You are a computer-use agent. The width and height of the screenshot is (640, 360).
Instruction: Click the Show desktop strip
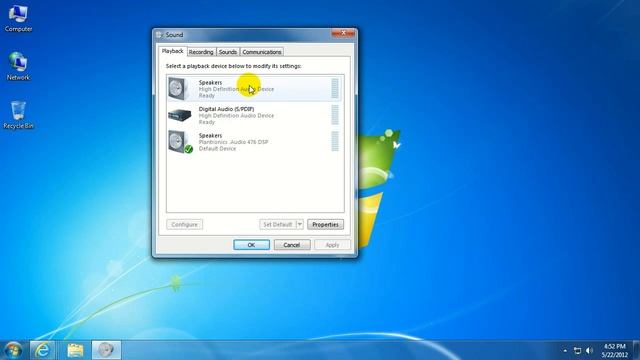pos(637,350)
